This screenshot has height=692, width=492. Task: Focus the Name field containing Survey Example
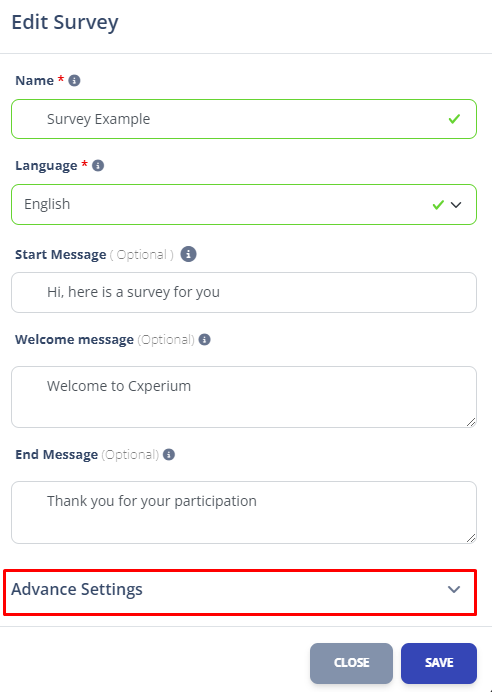244,119
